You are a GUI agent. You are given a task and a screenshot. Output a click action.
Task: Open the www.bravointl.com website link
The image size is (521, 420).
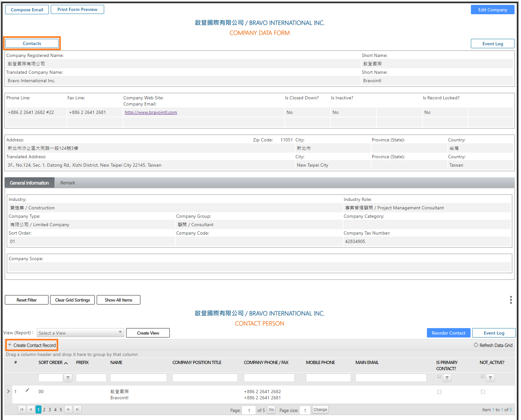click(x=151, y=112)
